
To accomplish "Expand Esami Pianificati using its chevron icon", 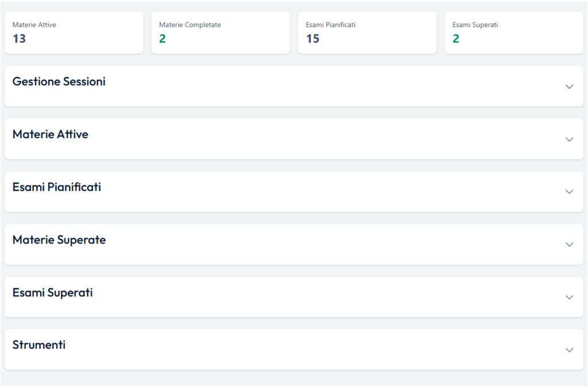I will point(569,192).
